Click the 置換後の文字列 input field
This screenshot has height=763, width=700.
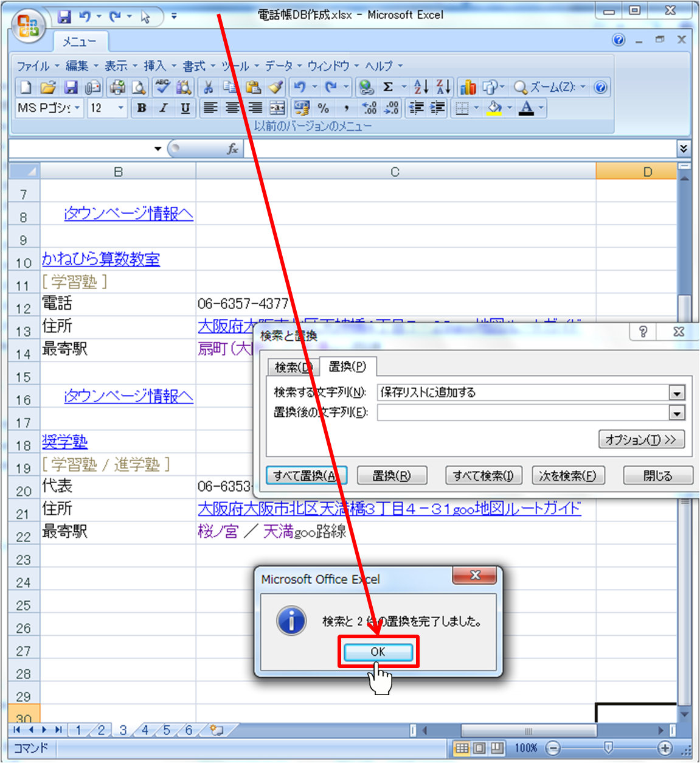523,413
